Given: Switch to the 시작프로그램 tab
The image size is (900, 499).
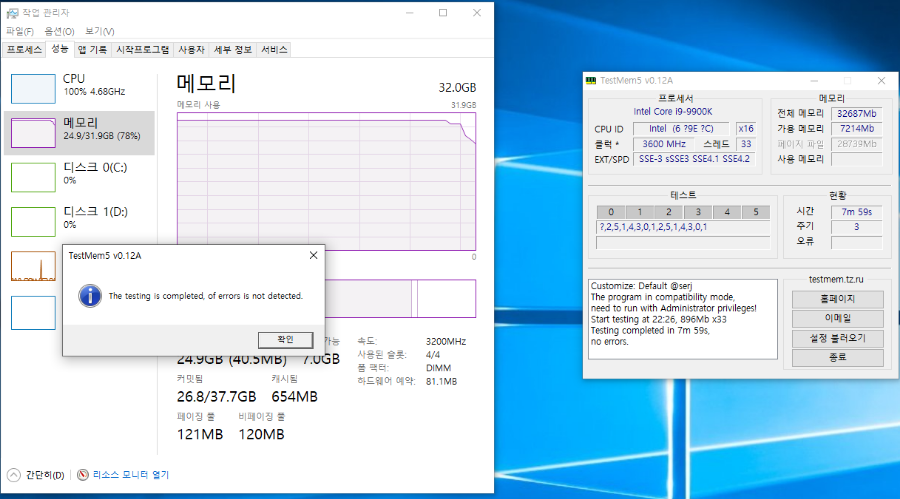Looking at the screenshot, I should click(x=142, y=49).
